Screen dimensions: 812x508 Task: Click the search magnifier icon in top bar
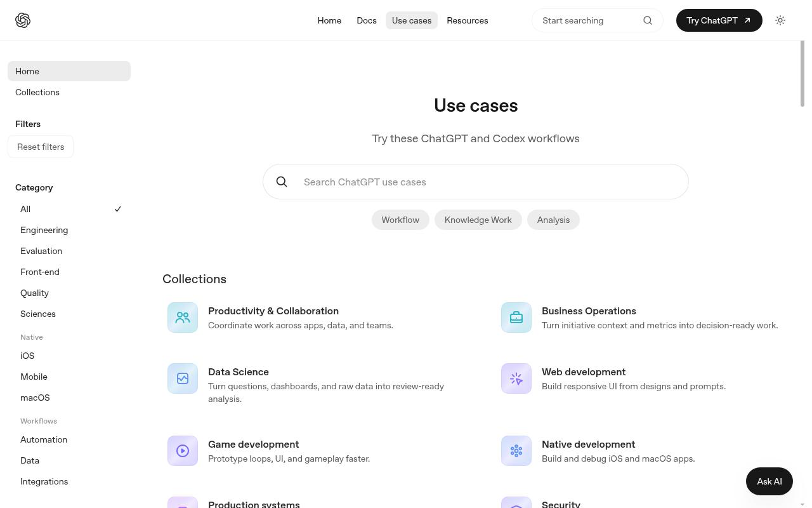pyautogui.click(x=648, y=20)
